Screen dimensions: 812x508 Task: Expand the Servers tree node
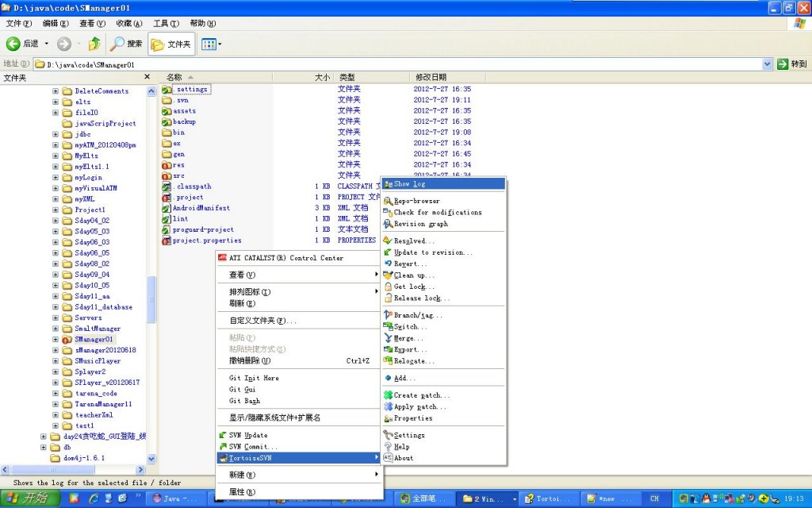pyautogui.click(x=56, y=317)
